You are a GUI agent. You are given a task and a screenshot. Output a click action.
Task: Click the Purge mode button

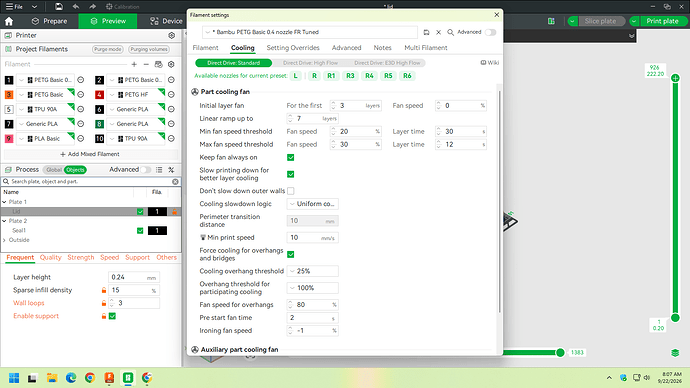[x=107, y=49]
